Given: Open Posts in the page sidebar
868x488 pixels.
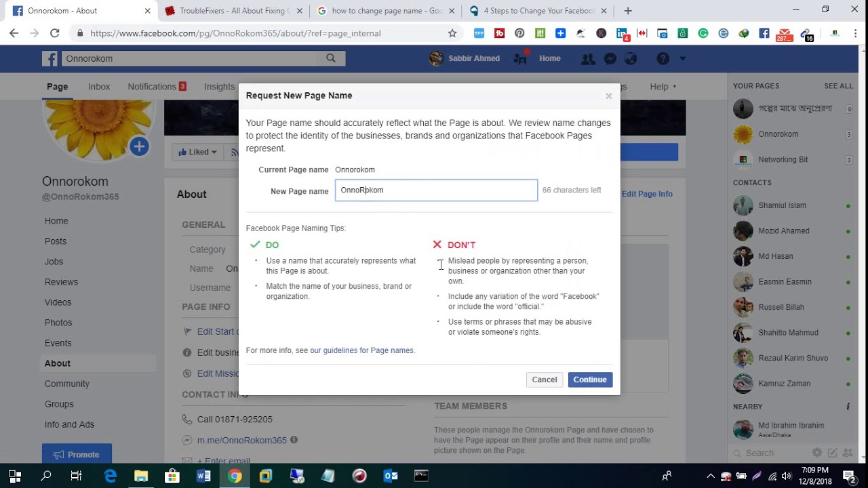Looking at the screenshot, I should (56, 241).
